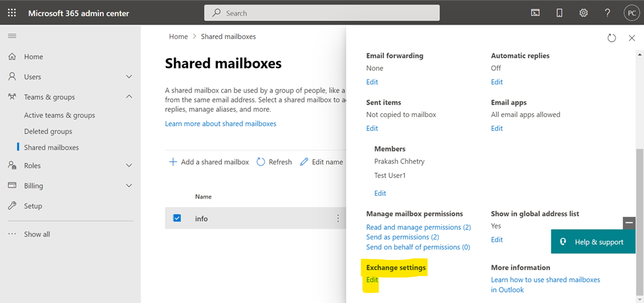Screen dimensions: 644x303
Task: Edit Email apps setting
Action: tap(497, 128)
